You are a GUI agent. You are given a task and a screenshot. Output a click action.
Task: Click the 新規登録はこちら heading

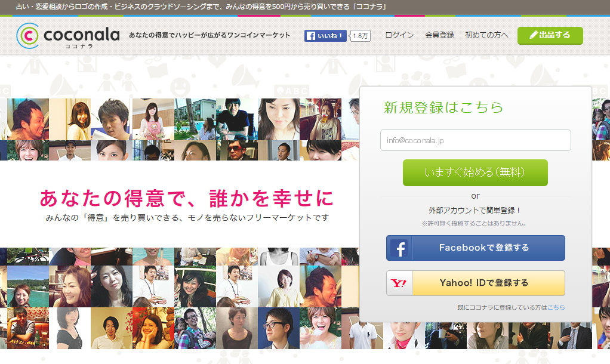pyautogui.click(x=443, y=107)
